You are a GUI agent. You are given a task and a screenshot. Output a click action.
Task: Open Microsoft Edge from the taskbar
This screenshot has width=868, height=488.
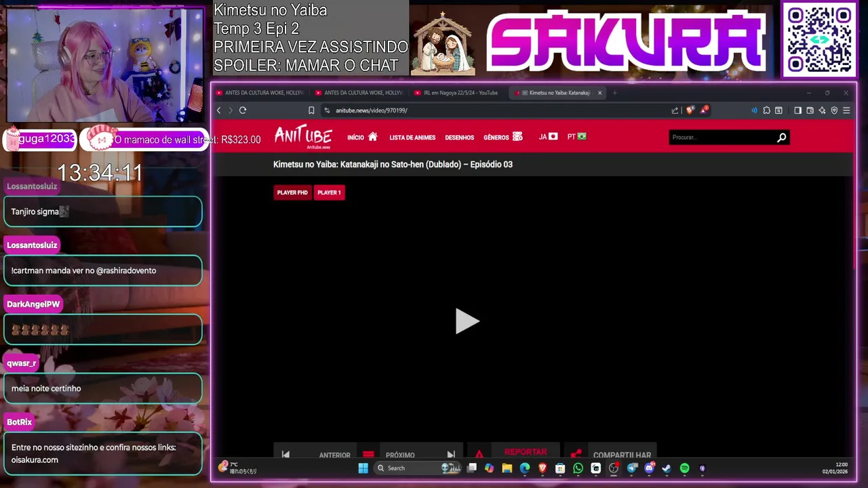525,468
